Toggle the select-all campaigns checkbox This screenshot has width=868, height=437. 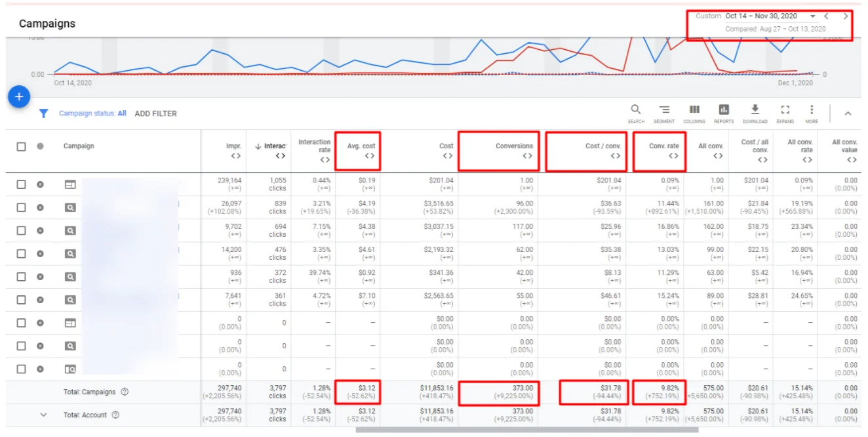click(x=22, y=146)
